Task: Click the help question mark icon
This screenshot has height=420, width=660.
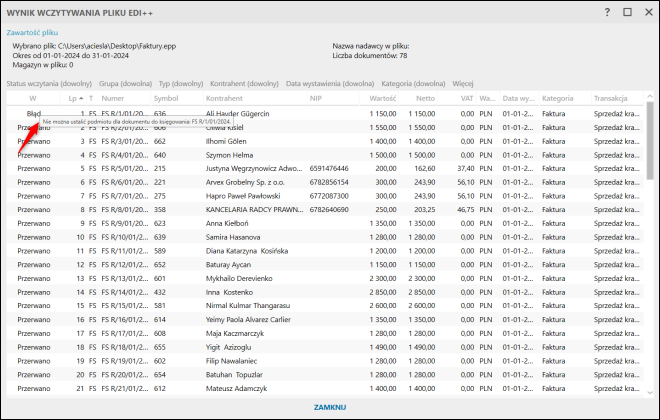Action: [607, 12]
